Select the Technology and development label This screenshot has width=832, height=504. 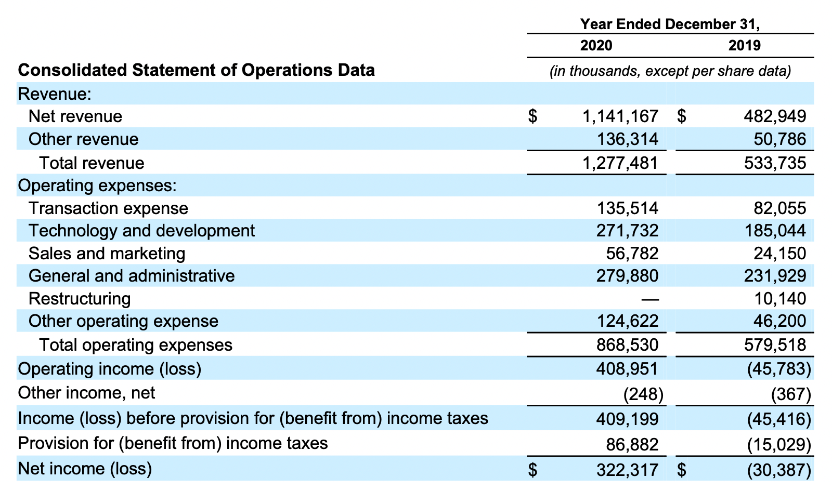point(142,230)
